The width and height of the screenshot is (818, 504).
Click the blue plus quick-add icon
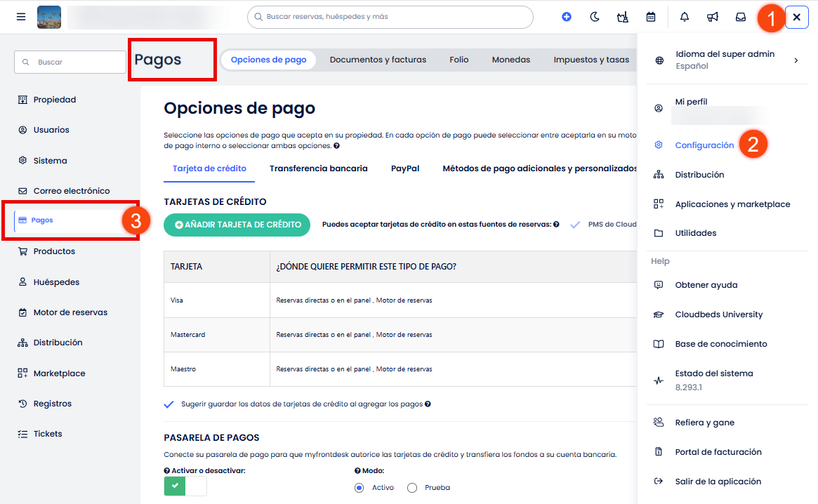point(567,17)
